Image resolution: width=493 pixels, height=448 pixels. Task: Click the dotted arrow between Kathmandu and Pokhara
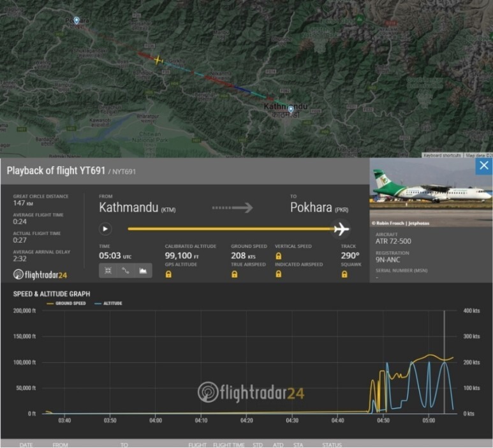(232, 208)
